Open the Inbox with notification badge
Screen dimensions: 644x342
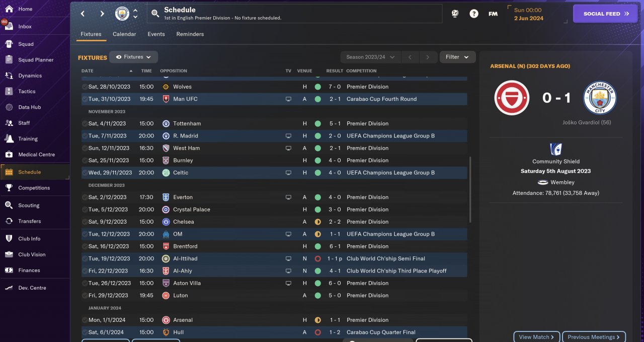point(25,27)
